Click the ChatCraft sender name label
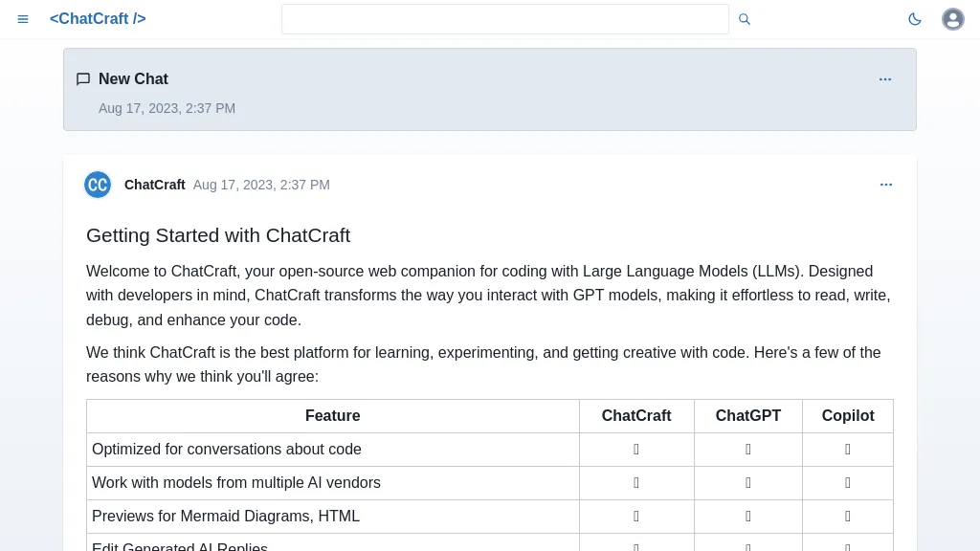Image resolution: width=980 pixels, height=551 pixels. point(154,185)
